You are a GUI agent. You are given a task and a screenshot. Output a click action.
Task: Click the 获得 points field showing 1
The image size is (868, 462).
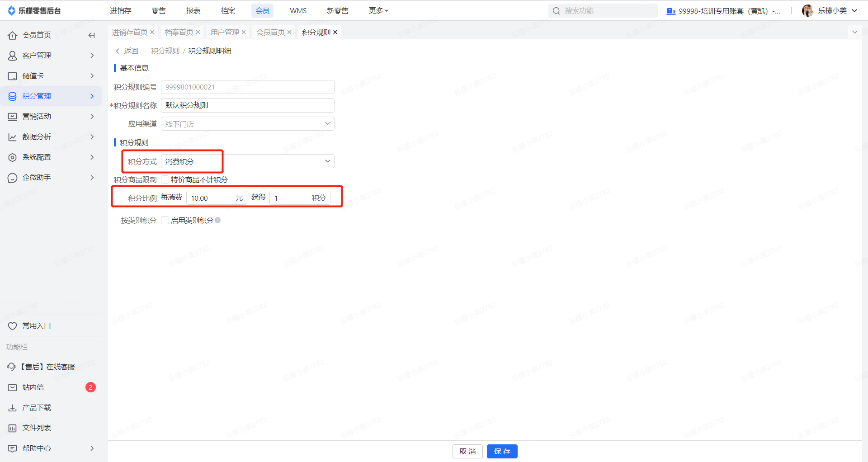click(x=300, y=198)
